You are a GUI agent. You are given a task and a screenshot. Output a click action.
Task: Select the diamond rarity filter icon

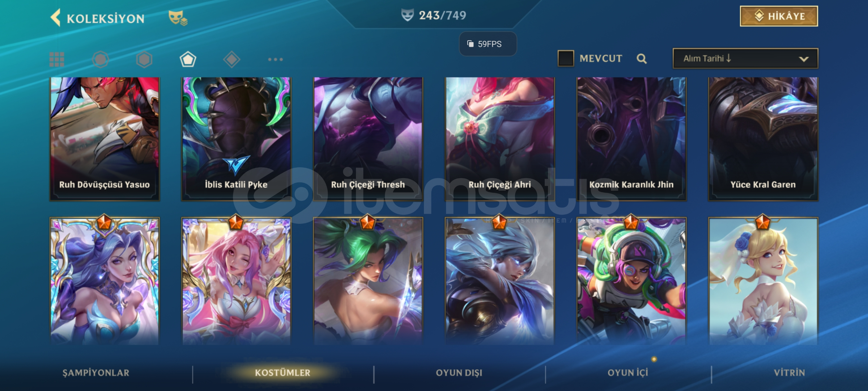(232, 59)
